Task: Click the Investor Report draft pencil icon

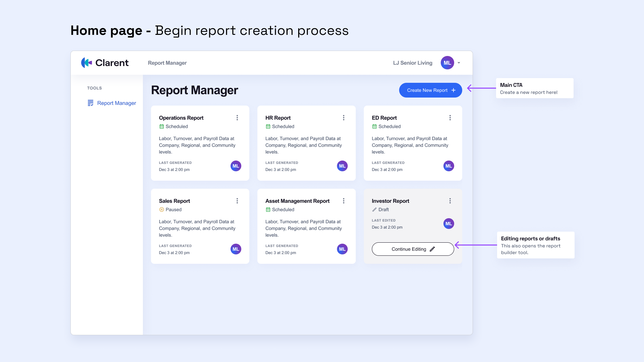Action: click(374, 209)
